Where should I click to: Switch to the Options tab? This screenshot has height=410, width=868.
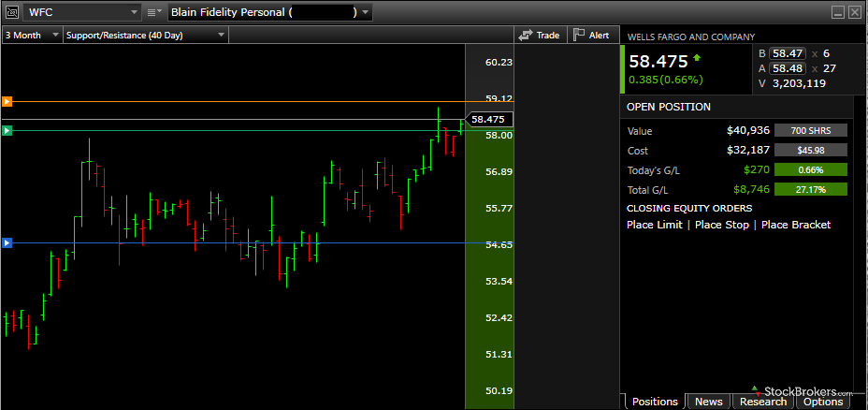click(x=823, y=402)
